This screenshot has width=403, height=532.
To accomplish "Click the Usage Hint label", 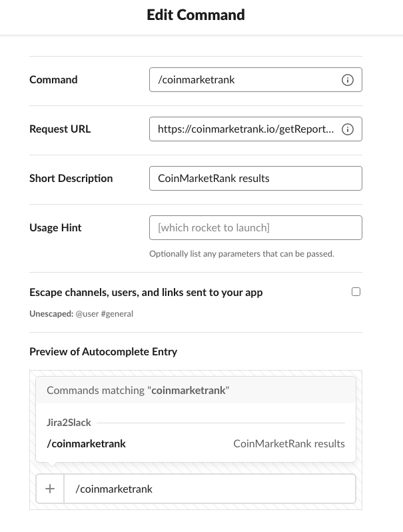I will tap(55, 228).
